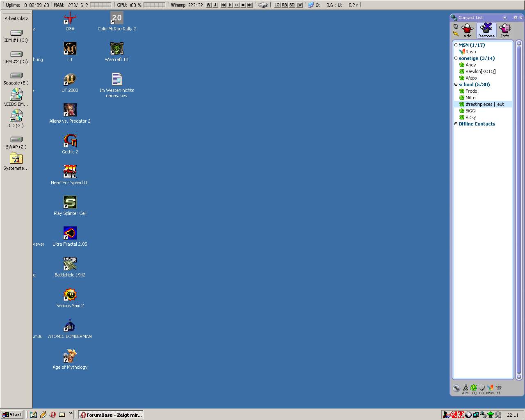Click the LW button in top bar
Screen dimensions: 525x420
(299, 5)
